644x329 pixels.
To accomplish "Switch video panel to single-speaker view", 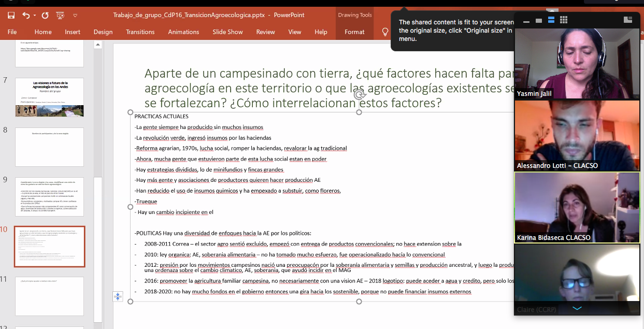I will (538, 20).
